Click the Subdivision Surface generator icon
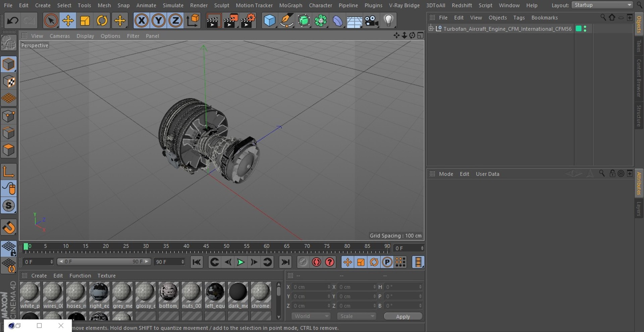The image size is (644, 332). [x=304, y=21]
